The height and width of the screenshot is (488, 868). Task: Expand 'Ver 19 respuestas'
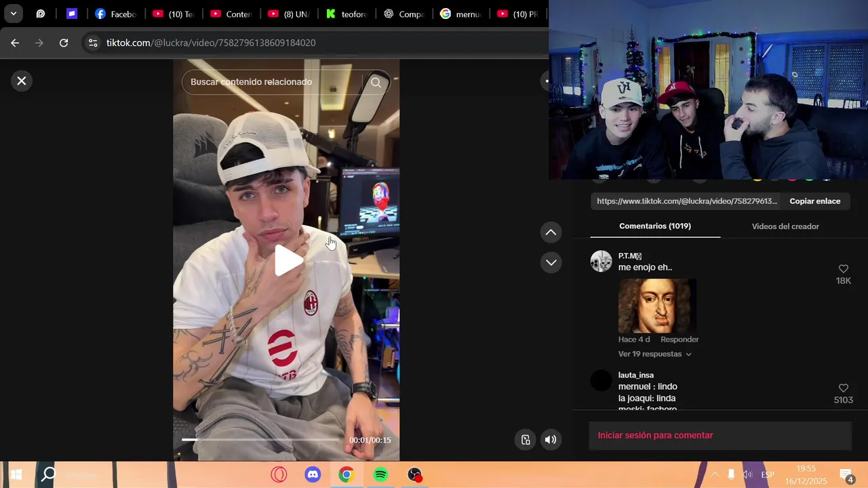(x=655, y=354)
